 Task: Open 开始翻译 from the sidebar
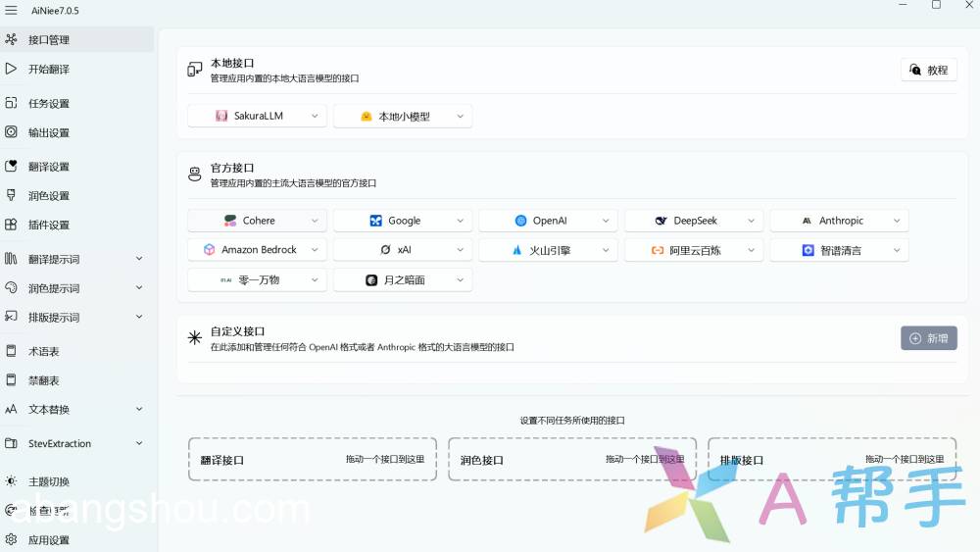[x=49, y=70]
